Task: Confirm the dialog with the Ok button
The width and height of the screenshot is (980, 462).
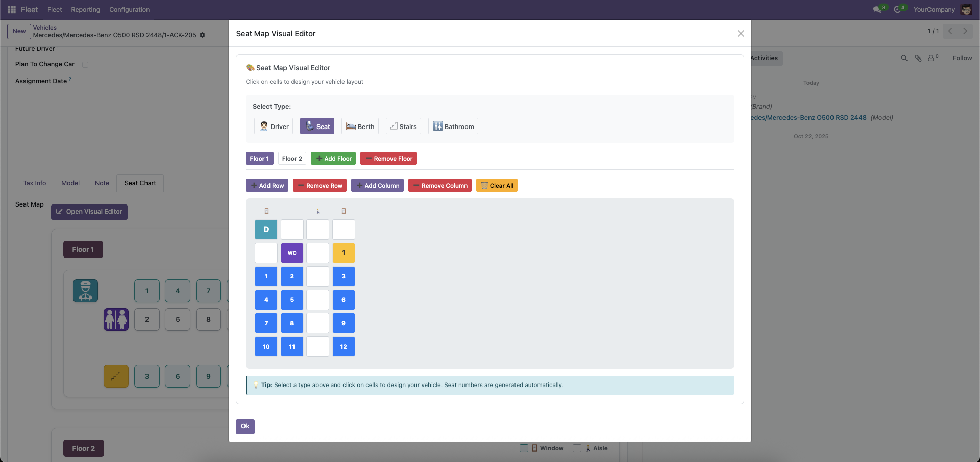Action: (x=245, y=426)
